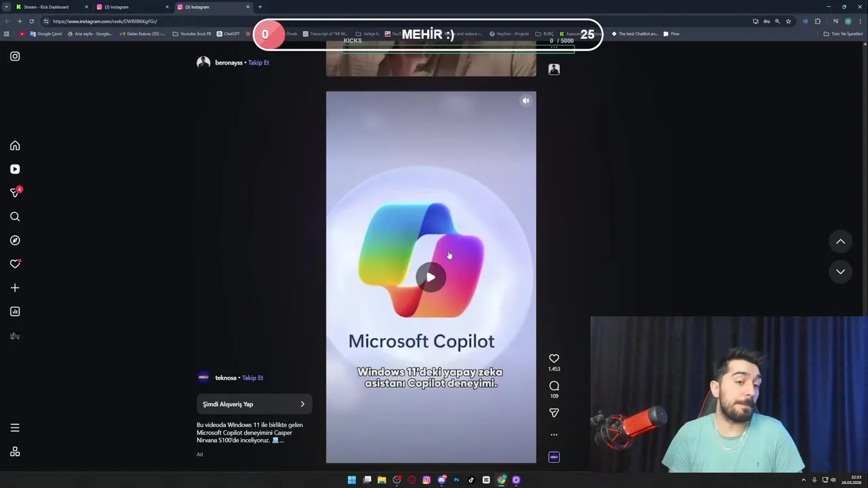Go to Instagram Home in the sidebar
Viewport: 868px width, 488px height.
[15, 146]
